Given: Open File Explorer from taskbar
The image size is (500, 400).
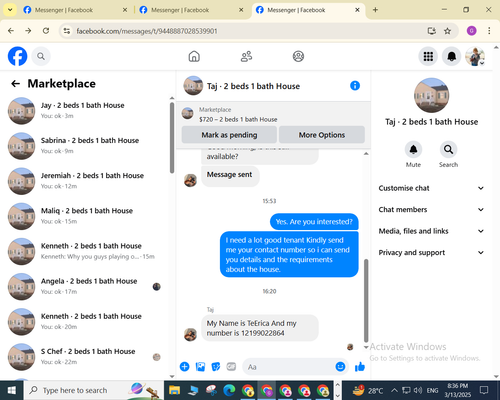Looking at the screenshot, I should [x=174, y=390].
